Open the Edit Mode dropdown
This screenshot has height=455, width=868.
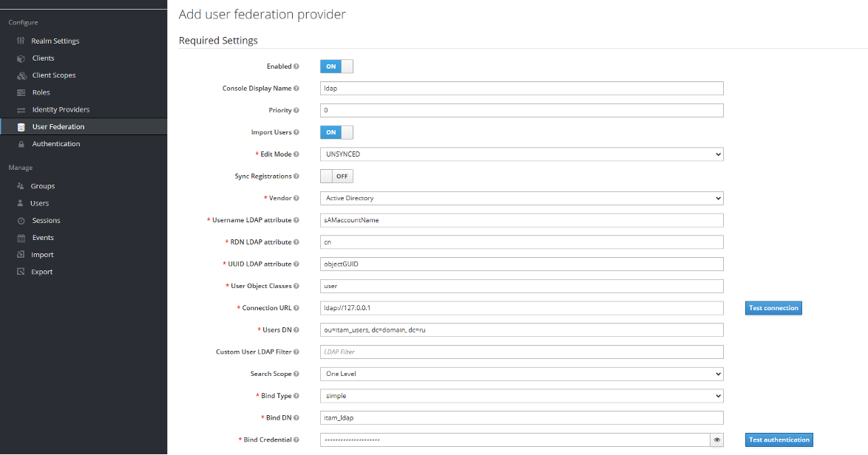point(521,154)
